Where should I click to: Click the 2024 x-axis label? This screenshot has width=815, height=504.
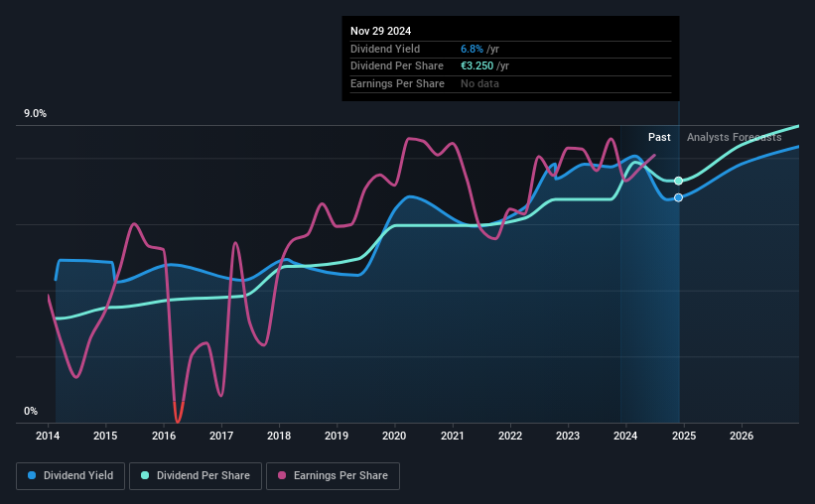[625, 436]
